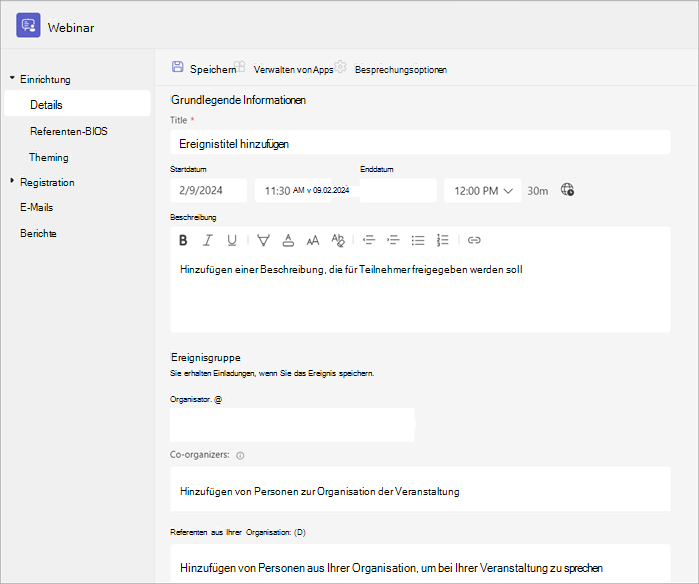The image size is (699, 584).
Task: Click the Speichern save button
Action: tap(204, 69)
